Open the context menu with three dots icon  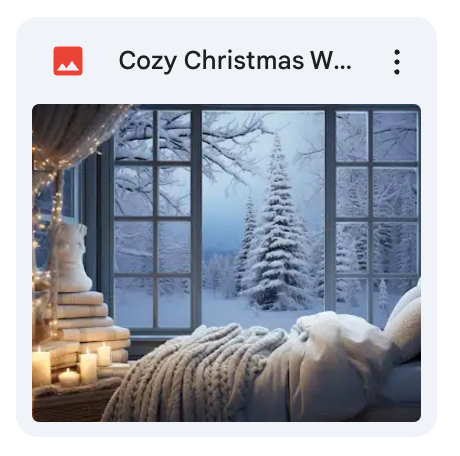click(396, 62)
